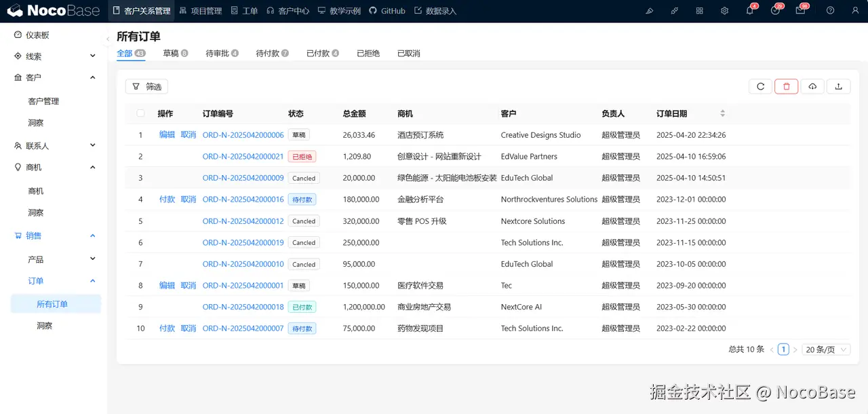
Task: Select the 已取消 orders tab
Action: (409, 53)
